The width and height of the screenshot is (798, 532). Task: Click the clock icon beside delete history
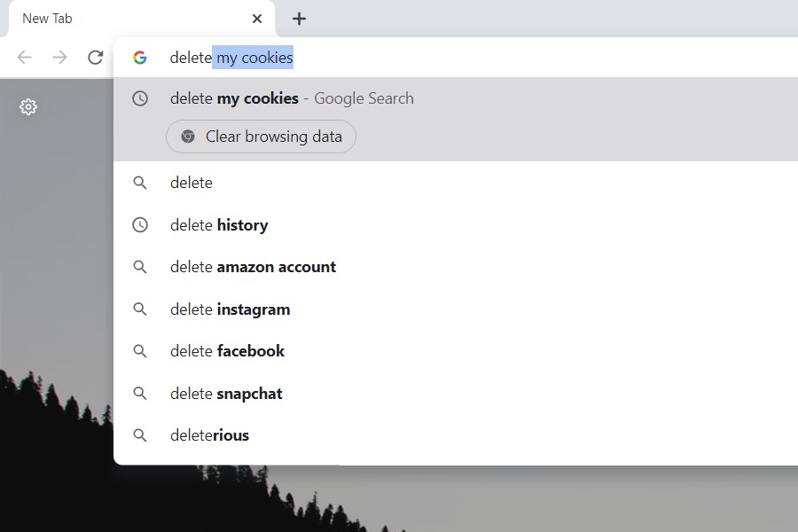(140, 225)
